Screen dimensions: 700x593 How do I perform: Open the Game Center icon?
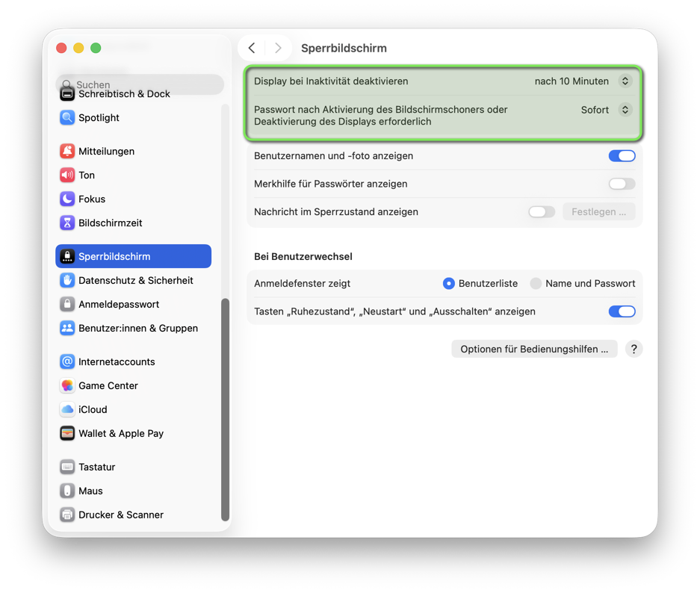[67, 386]
